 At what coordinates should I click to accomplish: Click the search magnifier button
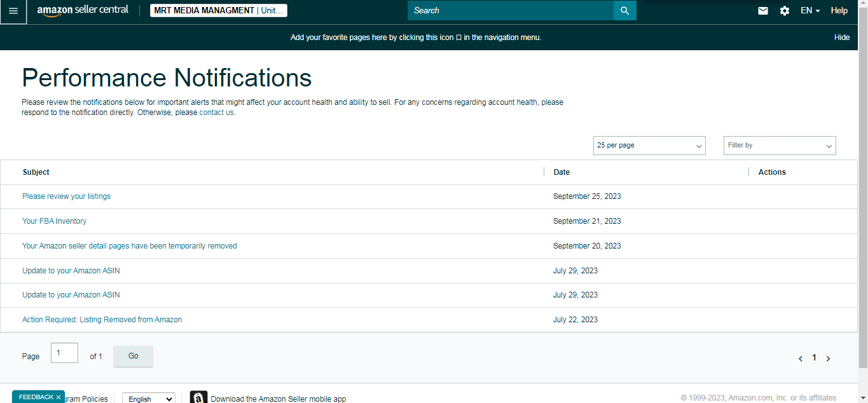pyautogui.click(x=624, y=10)
